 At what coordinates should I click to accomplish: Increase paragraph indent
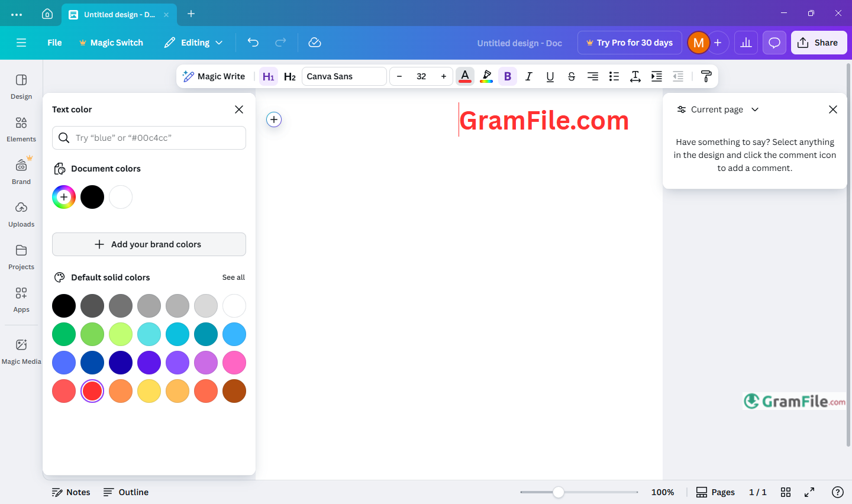(x=657, y=76)
